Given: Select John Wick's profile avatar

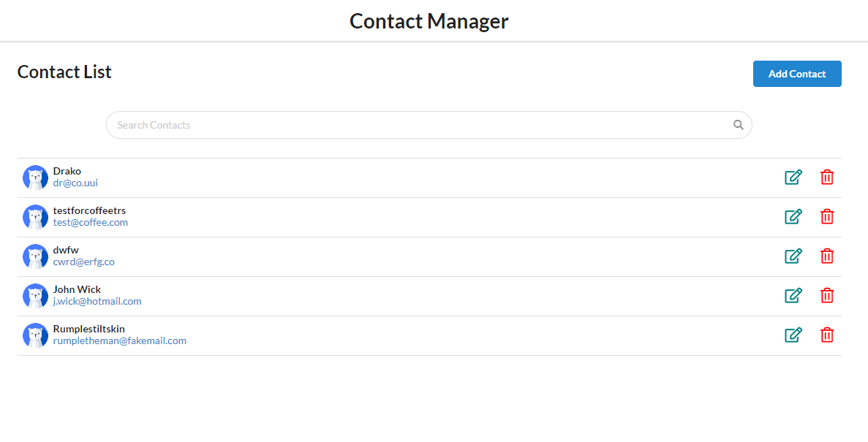Looking at the screenshot, I should tap(35, 296).
